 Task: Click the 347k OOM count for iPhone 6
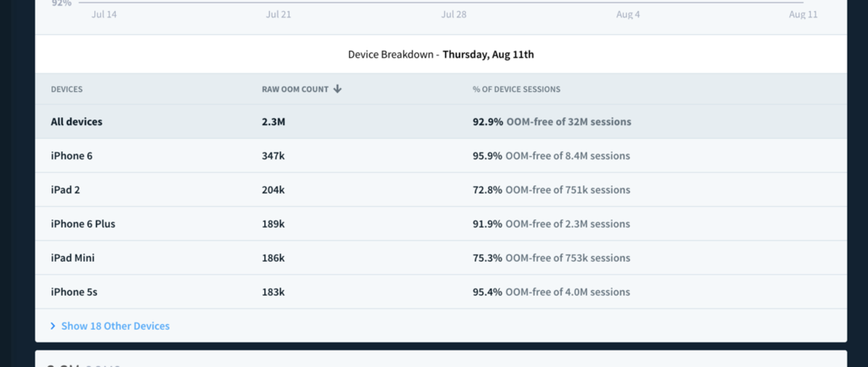point(273,156)
